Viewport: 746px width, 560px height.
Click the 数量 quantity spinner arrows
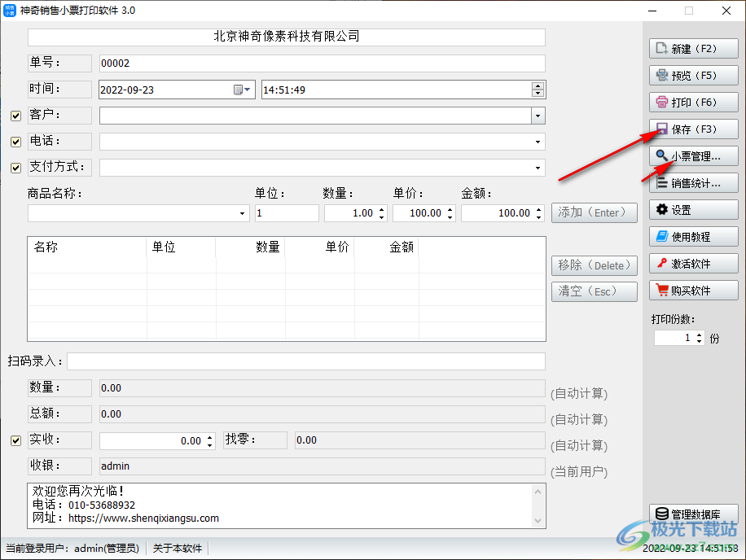(x=382, y=213)
